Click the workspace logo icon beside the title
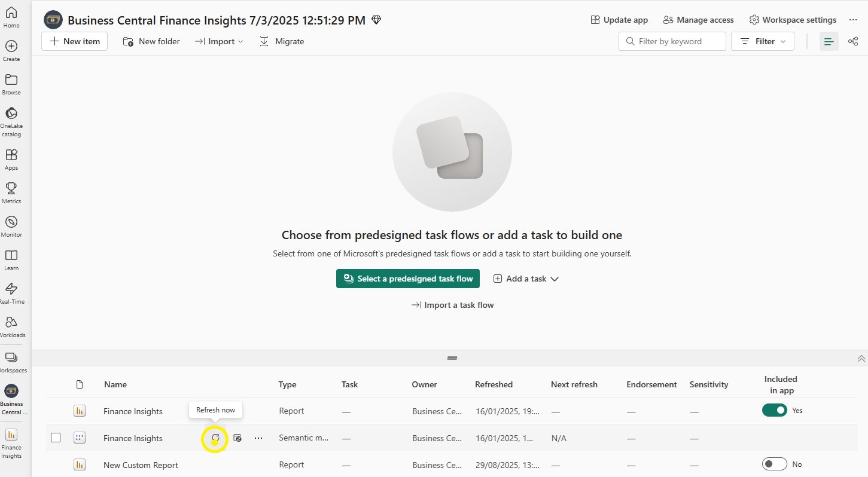 coord(53,20)
